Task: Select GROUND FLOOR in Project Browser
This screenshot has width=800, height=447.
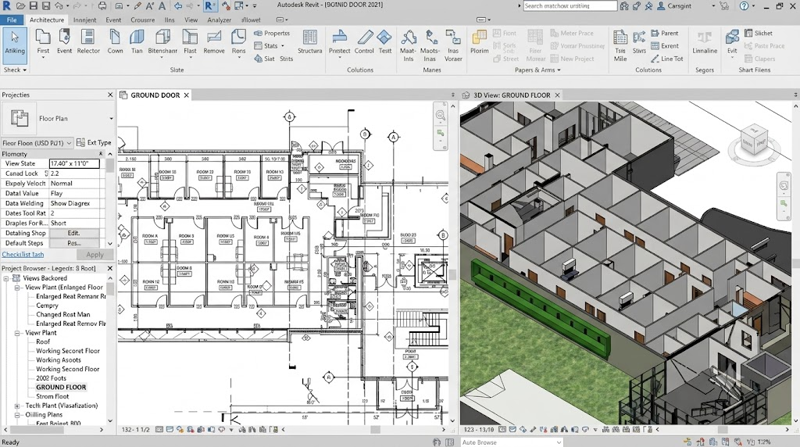Action: (61, 387)
